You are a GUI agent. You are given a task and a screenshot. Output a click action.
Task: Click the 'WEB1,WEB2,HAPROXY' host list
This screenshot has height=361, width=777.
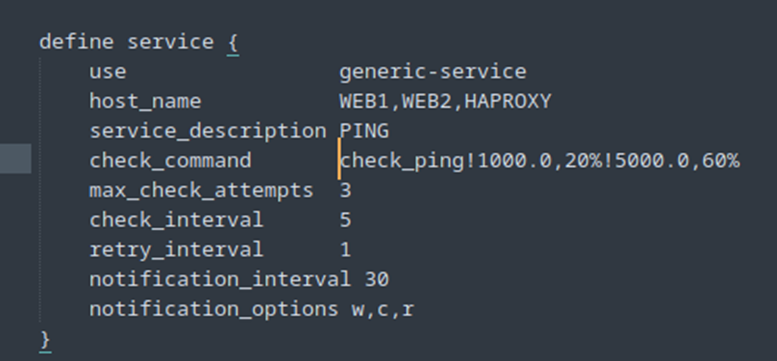coord(445,102)
